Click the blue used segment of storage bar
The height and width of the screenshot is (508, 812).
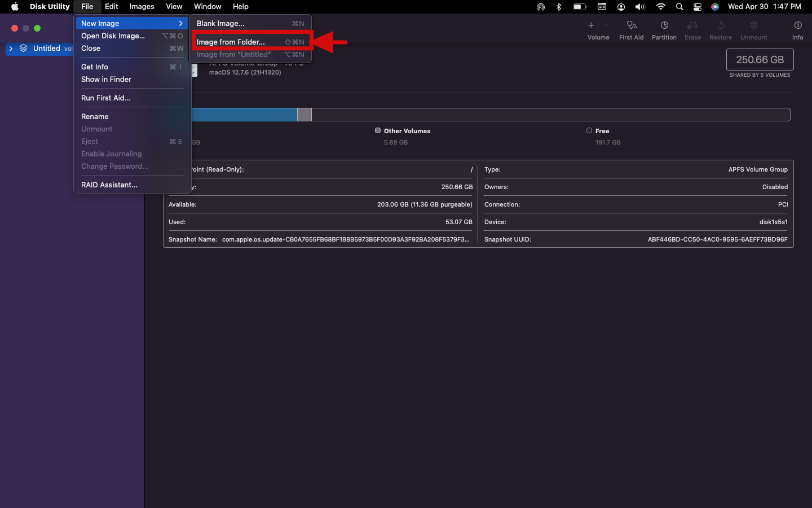pyautogui.click(x=244, y=115)
